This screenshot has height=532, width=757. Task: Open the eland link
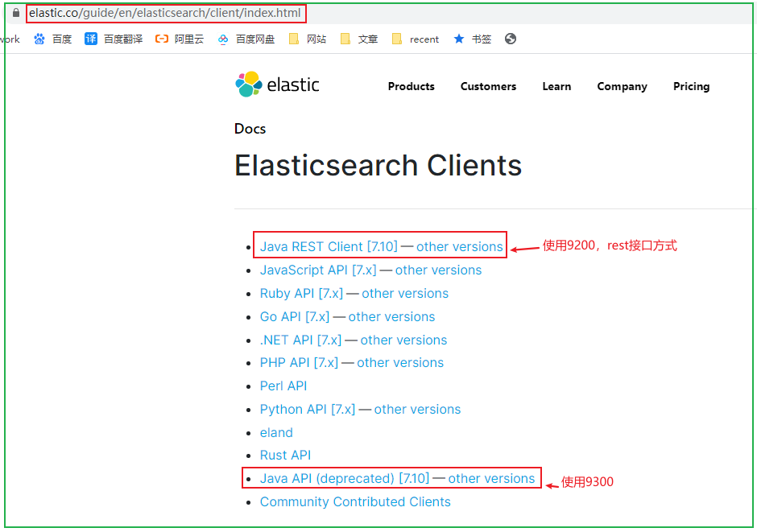[276, 433]
